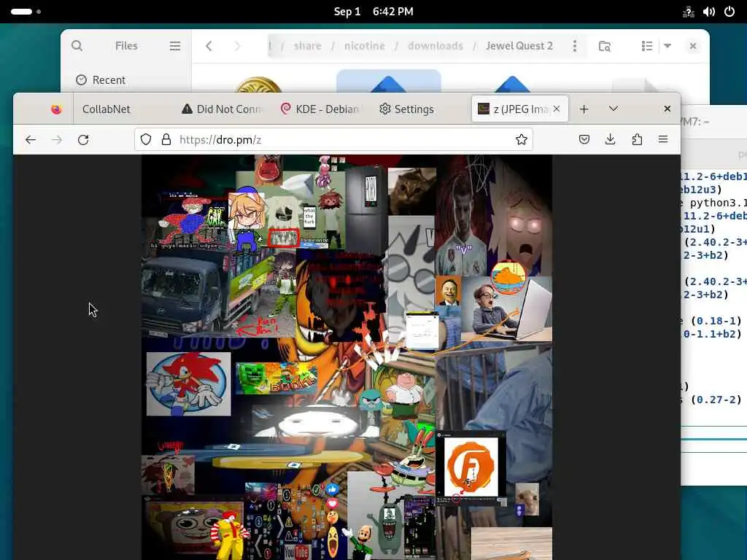747x560 pixels.
Task: Save page to Pocket
Action: (x=584, y=139)
